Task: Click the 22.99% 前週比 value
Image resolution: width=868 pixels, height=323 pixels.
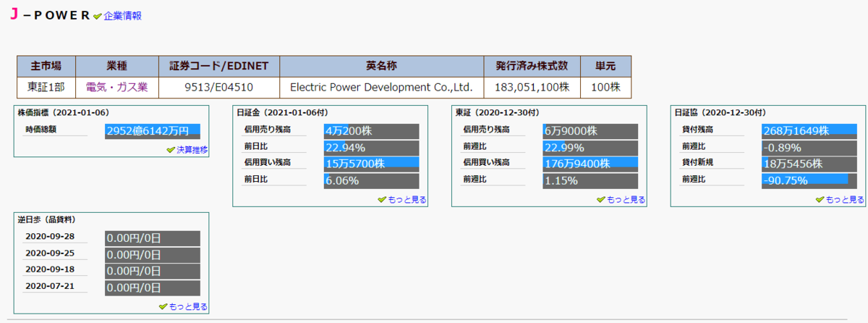Action: pyautogui.click(x=590, y=148)
